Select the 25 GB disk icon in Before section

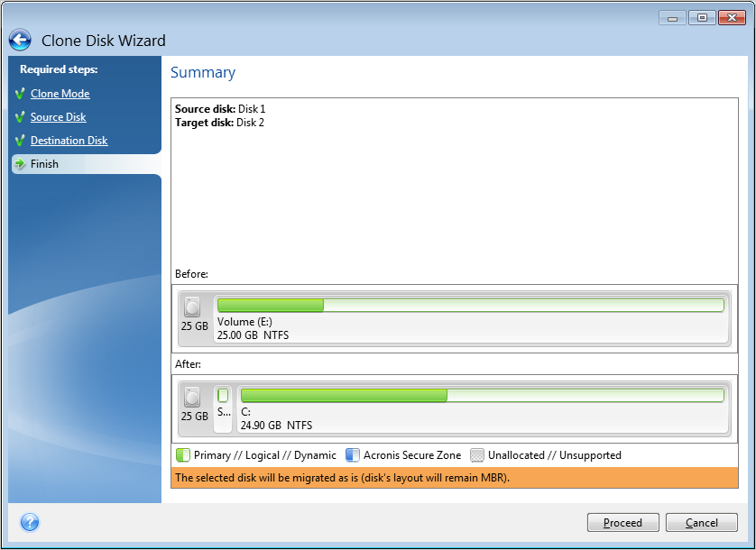click(194, 314)
